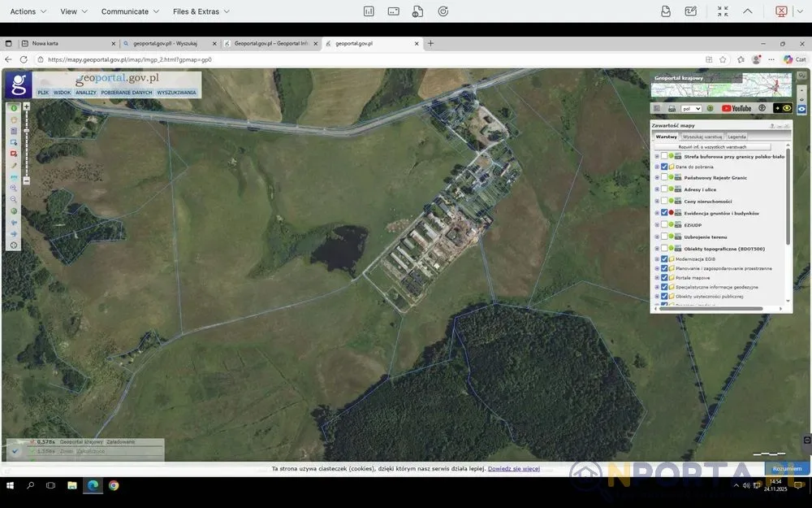
Task: Open the ANALIZY menu
Action: pos(85,93)
